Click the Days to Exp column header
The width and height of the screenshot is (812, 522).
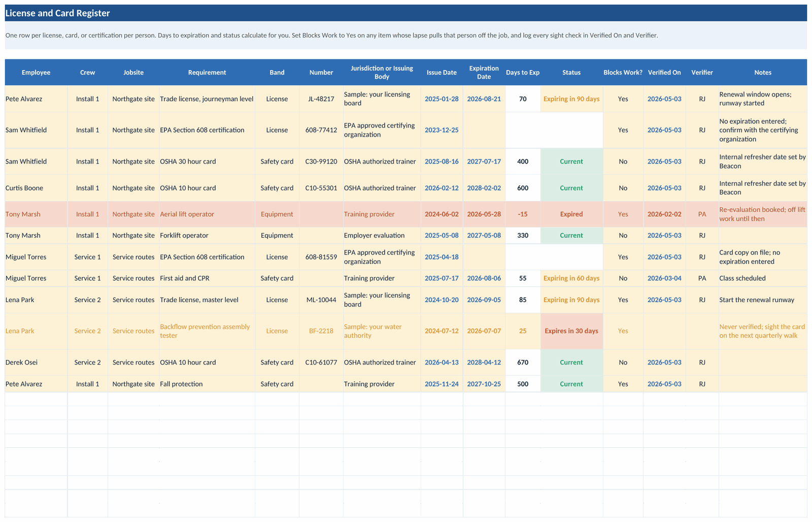(x=523, y=73)
